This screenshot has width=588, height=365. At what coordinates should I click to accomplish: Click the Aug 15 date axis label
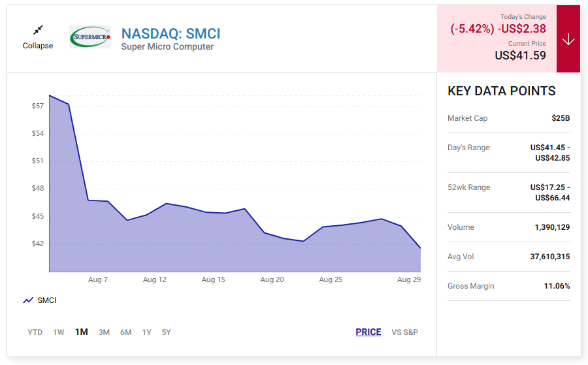214,279
